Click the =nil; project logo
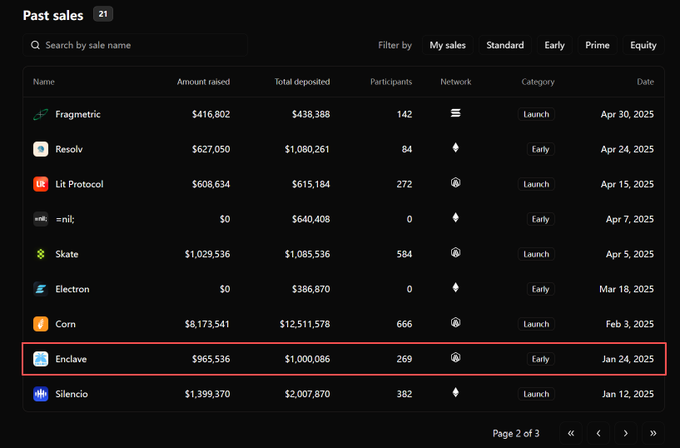 [40, 219]
